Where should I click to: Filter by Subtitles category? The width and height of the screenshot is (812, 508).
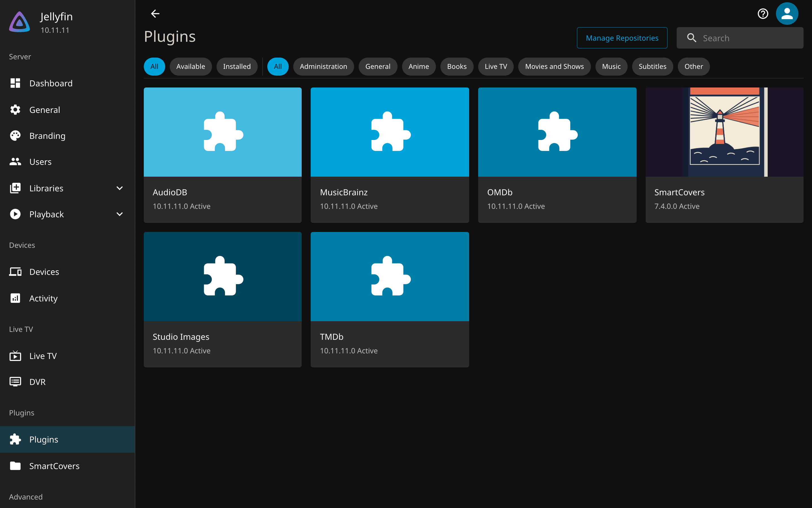pyautogui.click(x=652, y=67)
